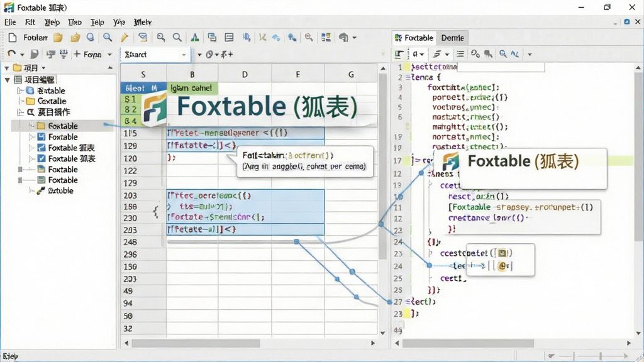Open the Miety menu
The width and height of the screenshot is (644, 362).
pyautogui.click(x=143, y=22)
